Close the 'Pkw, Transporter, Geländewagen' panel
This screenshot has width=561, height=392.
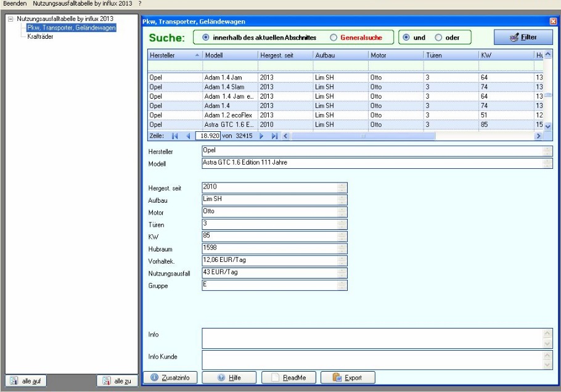tap(553, 22)
